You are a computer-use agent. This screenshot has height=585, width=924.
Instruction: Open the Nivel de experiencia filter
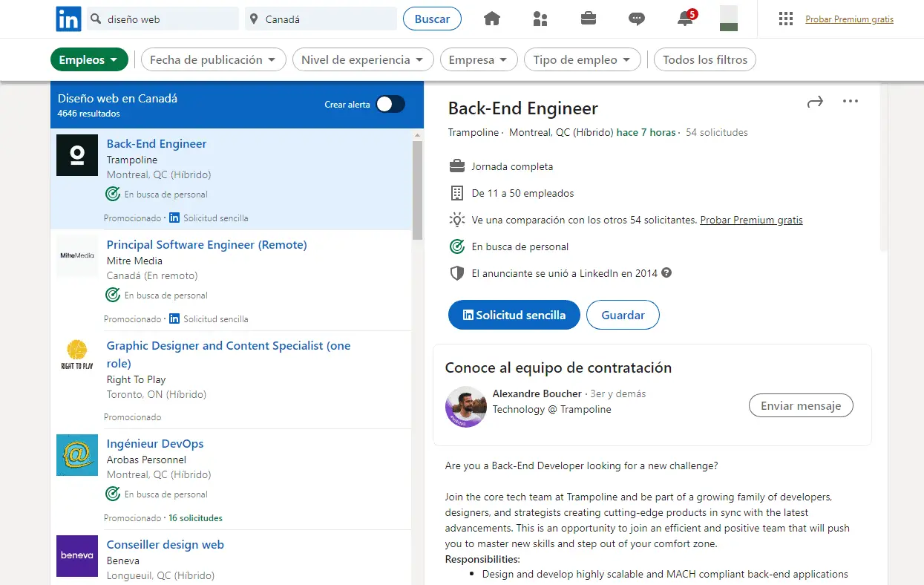[x=363, y=60]
